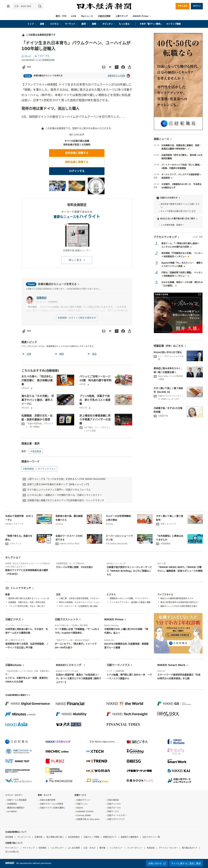
Task: Click orange お申し込み button
Action: point(183,6)
